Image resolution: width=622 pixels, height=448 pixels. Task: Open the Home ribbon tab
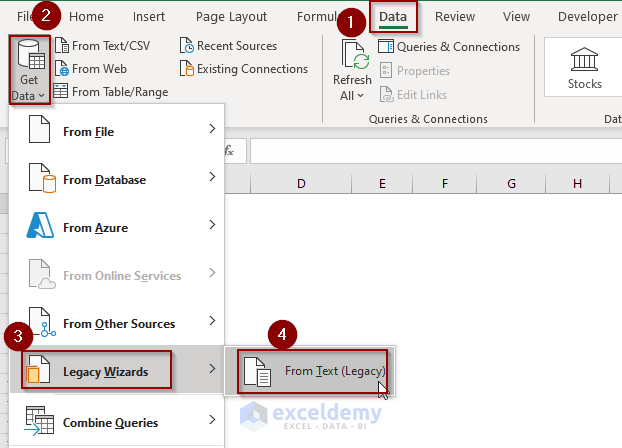pos(86,17)
